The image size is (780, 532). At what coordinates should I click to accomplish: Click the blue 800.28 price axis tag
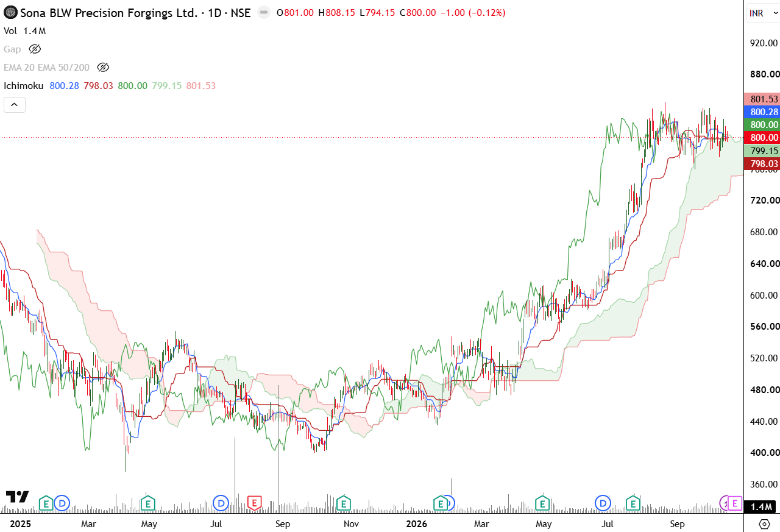pos(762,112)
